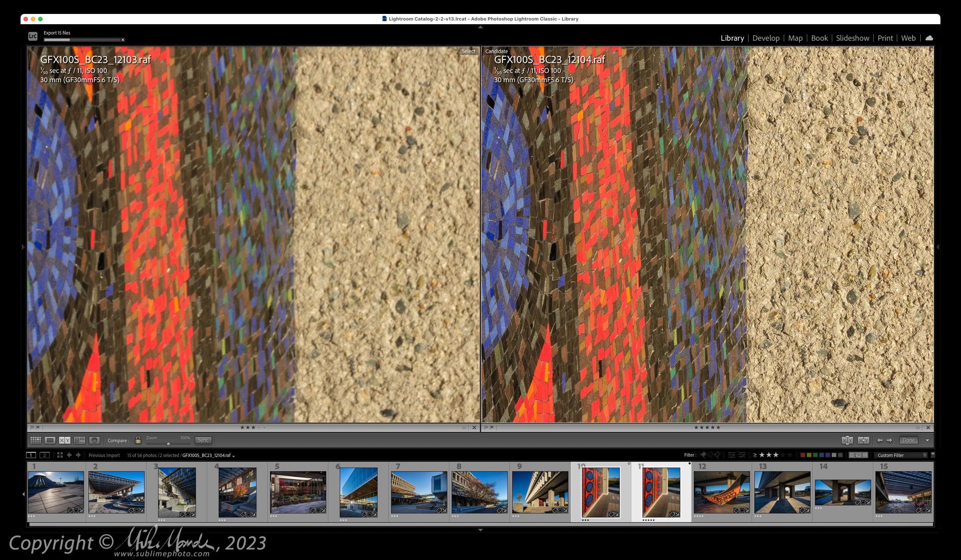Click the Zoom slider in Compare toolbar
The image size is (961, 560).
point(168,443)
